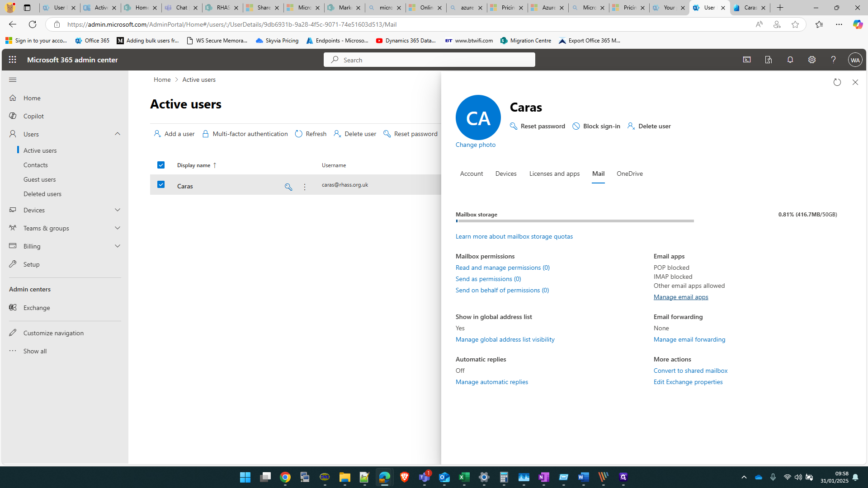Click Multi-factor authentication button
The width and height of the screenshot is (868, 488).
coord(245,134)
